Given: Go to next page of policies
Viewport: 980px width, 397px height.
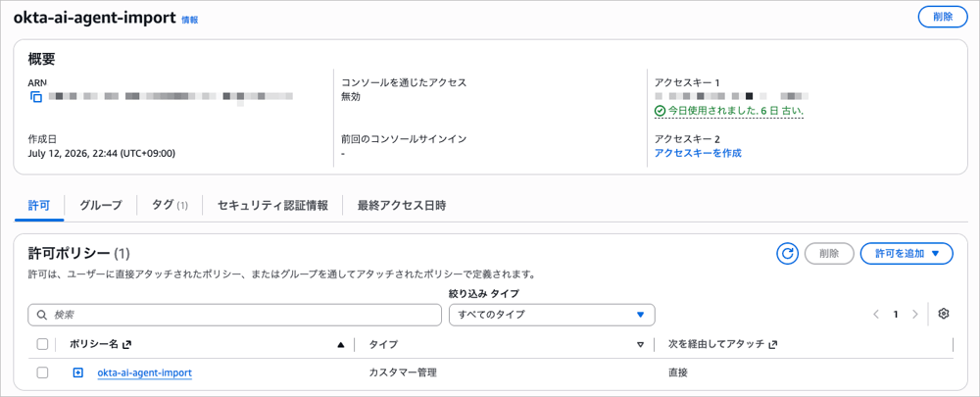Looking at the screenshot, I should 915,315.
